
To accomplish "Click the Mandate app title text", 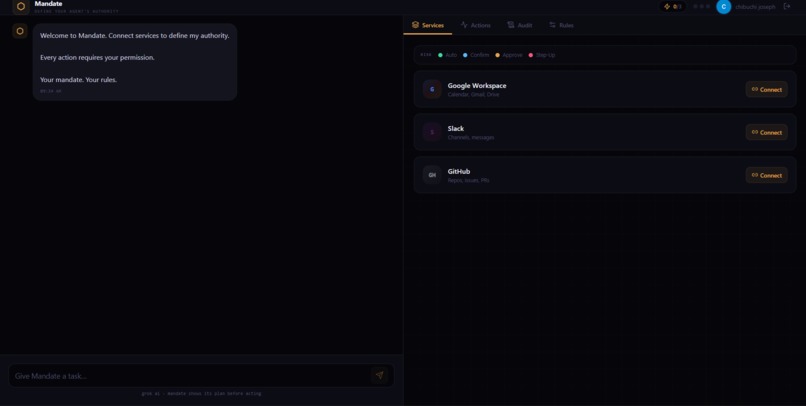I will [48, 4].
